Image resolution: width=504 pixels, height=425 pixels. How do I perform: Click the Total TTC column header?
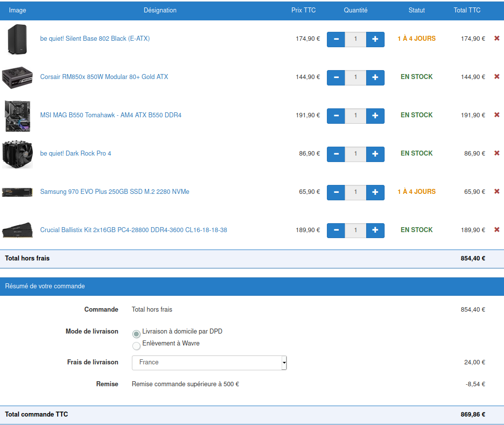[467, 10]
